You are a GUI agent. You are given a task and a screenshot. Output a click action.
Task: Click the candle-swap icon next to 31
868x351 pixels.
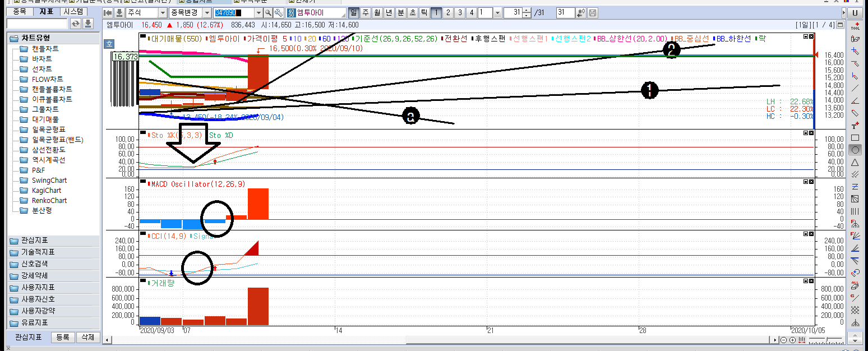click(581, 12)
